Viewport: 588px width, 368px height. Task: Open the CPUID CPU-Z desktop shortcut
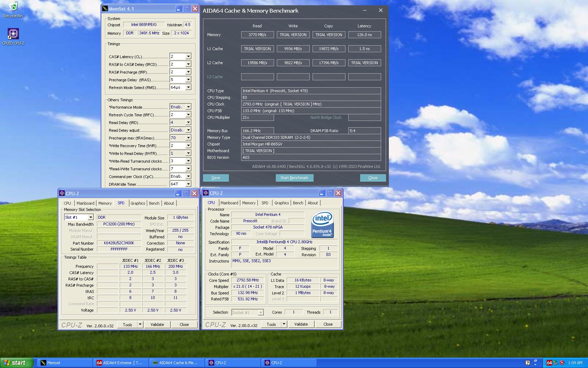coord(13,37)
